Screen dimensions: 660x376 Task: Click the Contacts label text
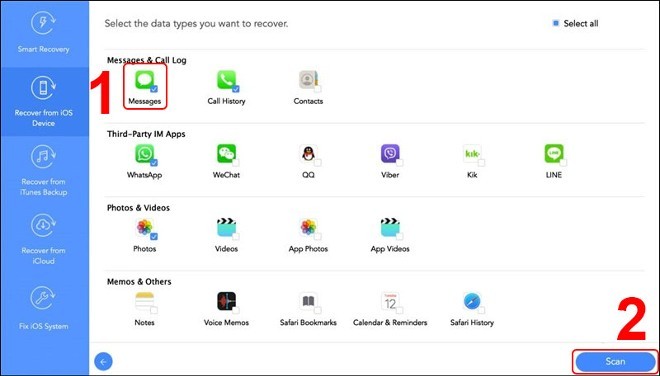click(x=309, y=101)
